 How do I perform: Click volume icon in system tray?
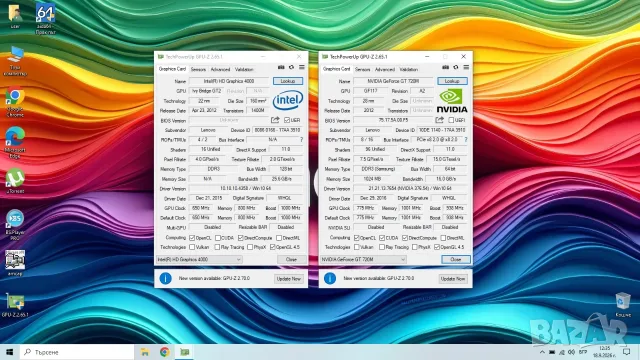pos(571,352)
